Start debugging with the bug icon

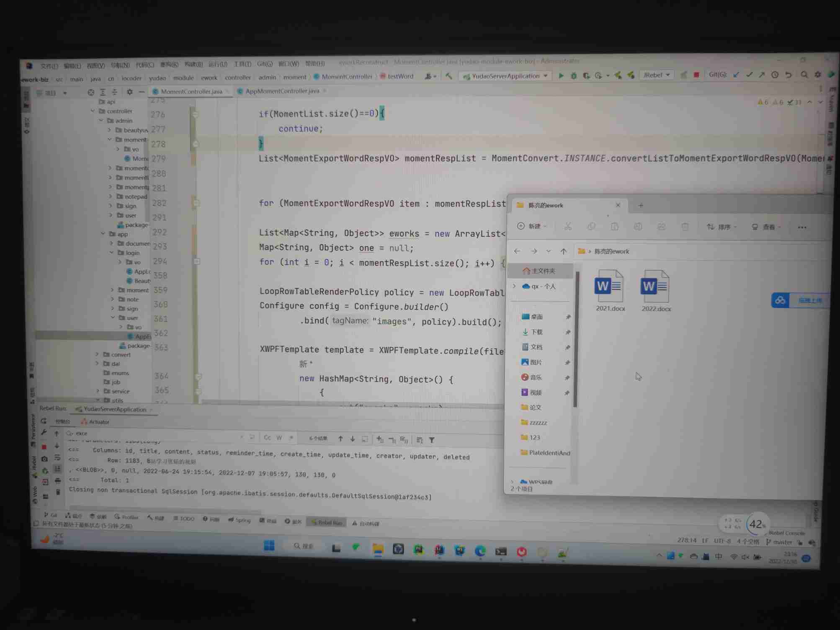point(574,76)
